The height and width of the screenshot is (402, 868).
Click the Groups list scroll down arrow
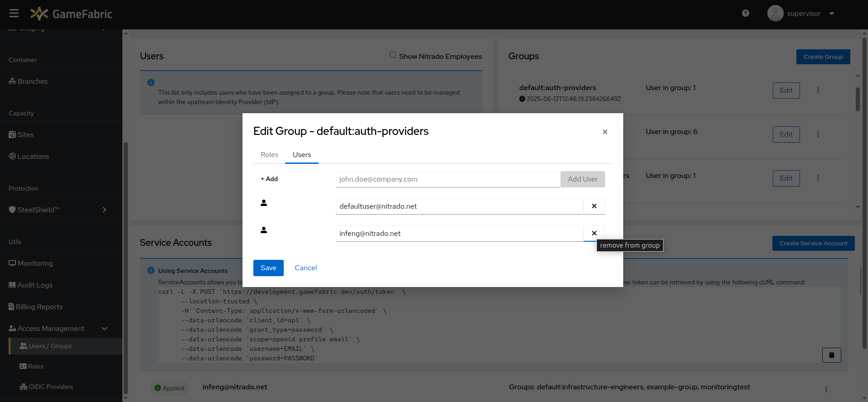858,207
